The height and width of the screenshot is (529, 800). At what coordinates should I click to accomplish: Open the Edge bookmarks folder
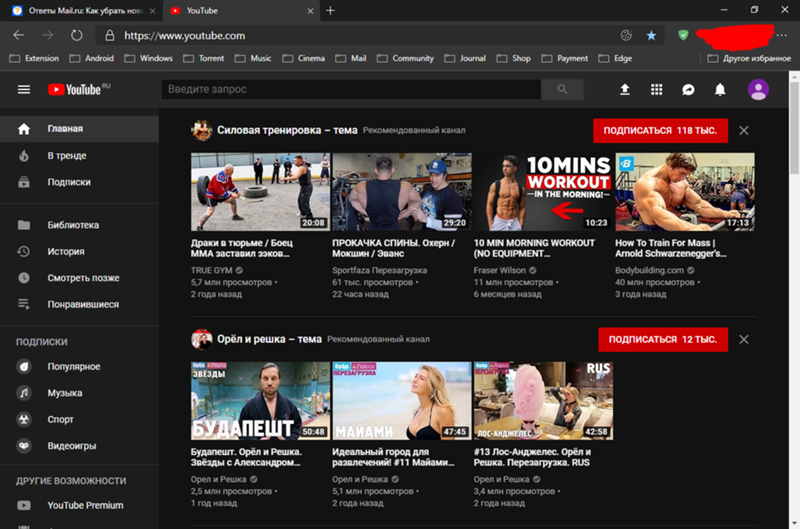point(615,58)
